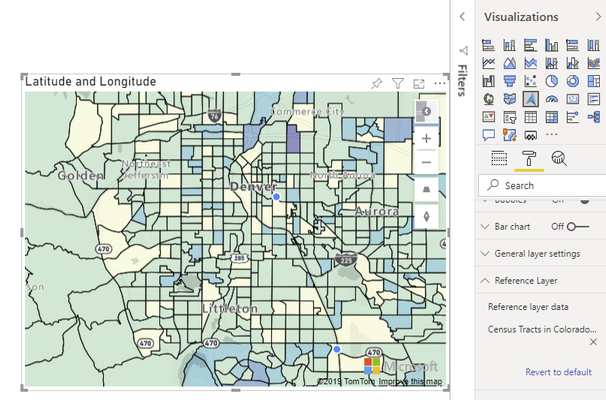This screenshot has height=400, width=606.
Task: Open filter icon on map visual header
Action: click(x=398, y=83)
